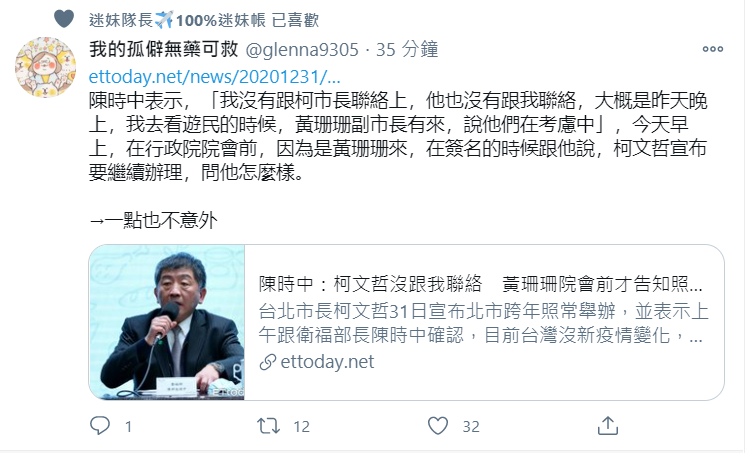The image size is (752, 453).
Task: Click the retweet count 12
Action: coord(301,426)
